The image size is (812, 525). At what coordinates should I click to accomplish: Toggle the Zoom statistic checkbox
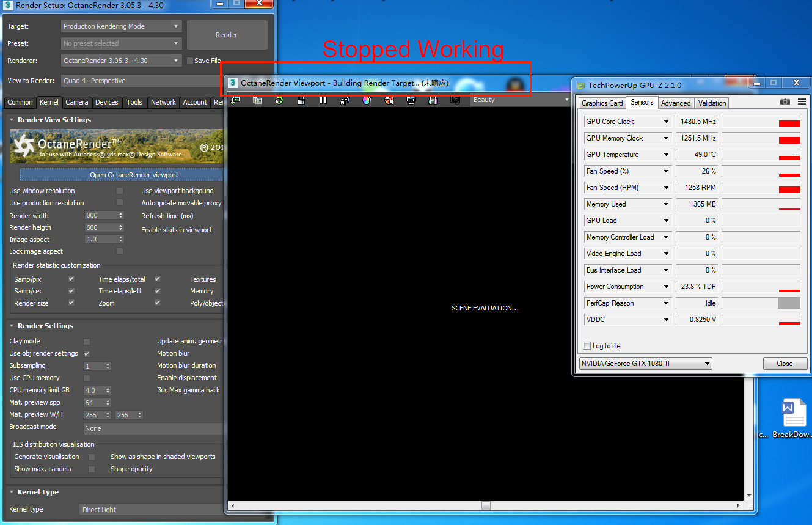[158, 303]
